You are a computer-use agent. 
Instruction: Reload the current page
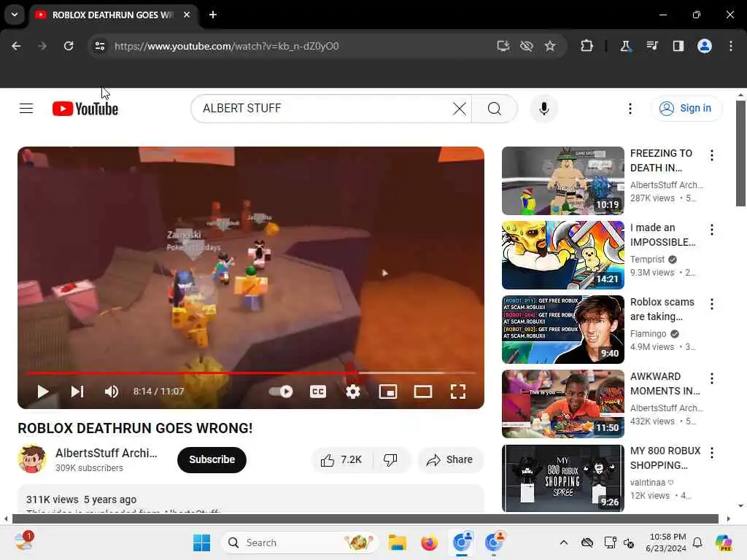[x=69, y=46]
